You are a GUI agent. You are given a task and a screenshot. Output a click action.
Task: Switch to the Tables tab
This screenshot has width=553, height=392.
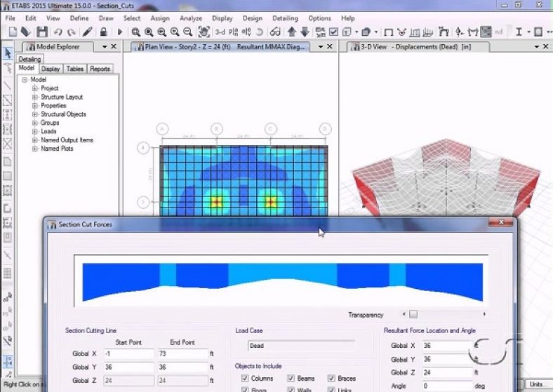(75, 69)
